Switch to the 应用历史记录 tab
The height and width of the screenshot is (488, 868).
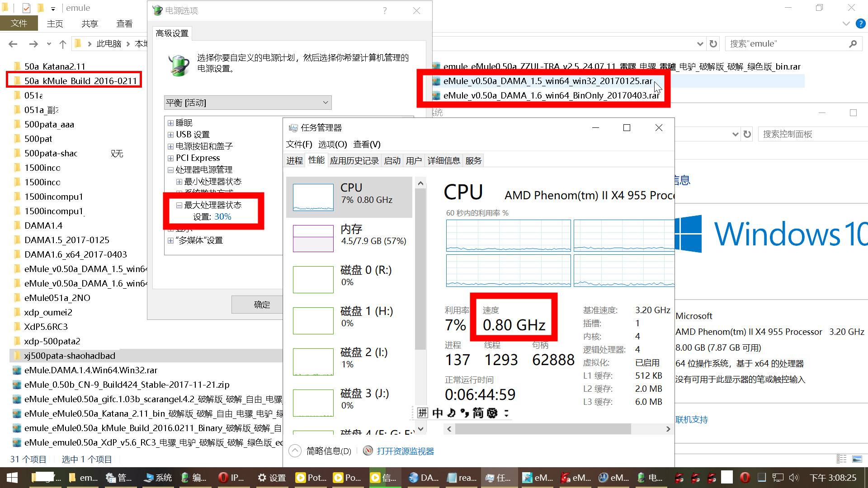click(x=354, y=160)
